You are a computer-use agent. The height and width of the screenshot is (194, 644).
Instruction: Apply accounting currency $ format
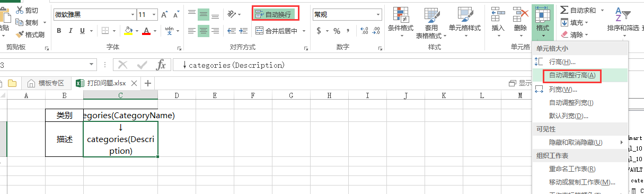click(x=319, y=31)
